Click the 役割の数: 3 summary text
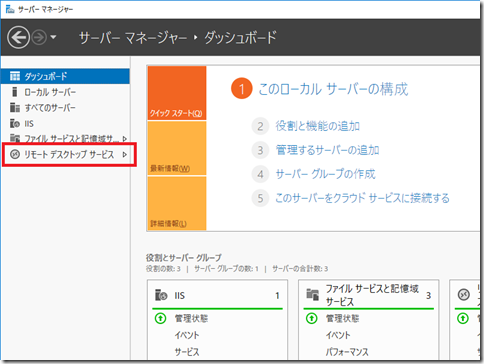Viewport: 484px width, 364px height. (x=163, y=269)
